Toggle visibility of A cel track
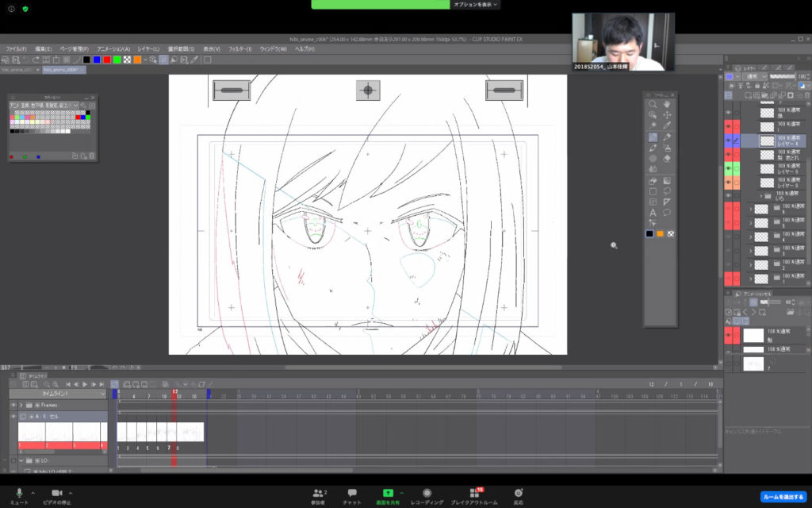 point(13,416)
